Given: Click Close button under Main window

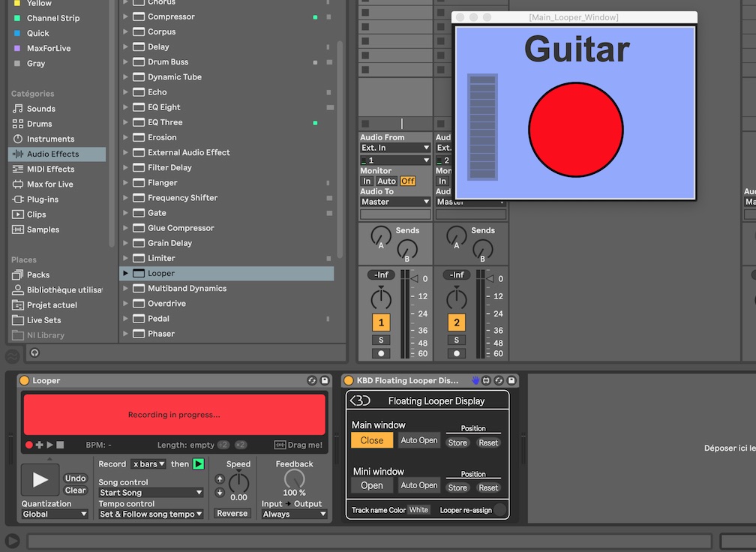Looking at the screenshot, I should [371, 441].
